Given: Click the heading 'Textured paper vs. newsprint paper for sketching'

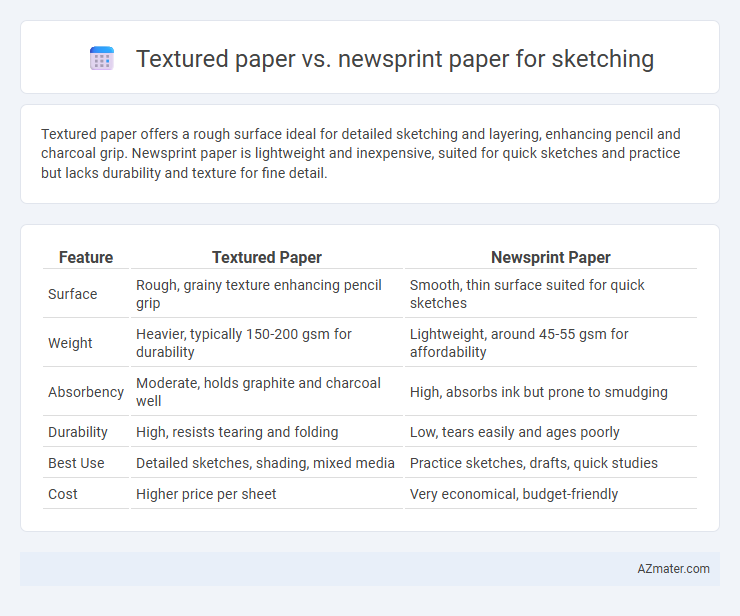Looking at the screenshot, I should click(395, 59).
